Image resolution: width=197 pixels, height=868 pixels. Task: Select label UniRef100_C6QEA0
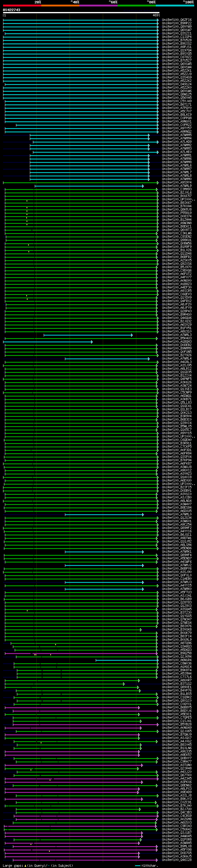pyautogui.click(x=177, y=440)
